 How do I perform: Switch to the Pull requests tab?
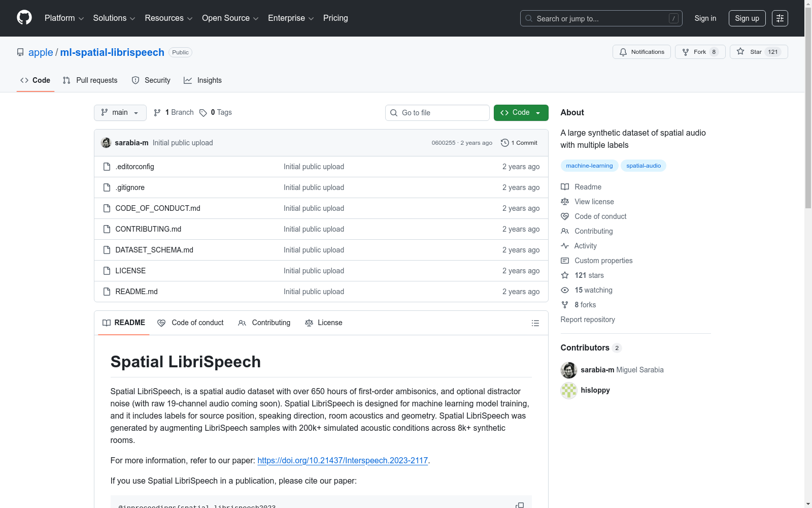[90, 80]
